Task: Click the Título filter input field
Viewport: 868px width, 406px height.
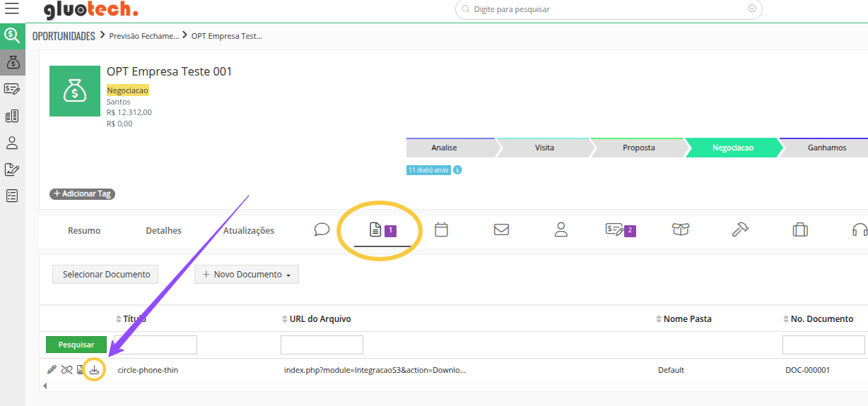Action: click(156, 345)
